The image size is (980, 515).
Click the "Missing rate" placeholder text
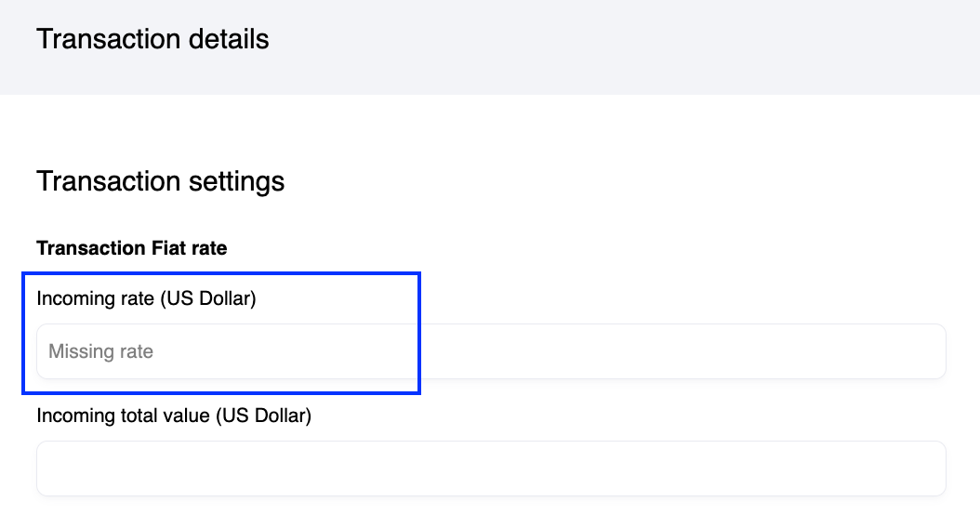(100, 351)
